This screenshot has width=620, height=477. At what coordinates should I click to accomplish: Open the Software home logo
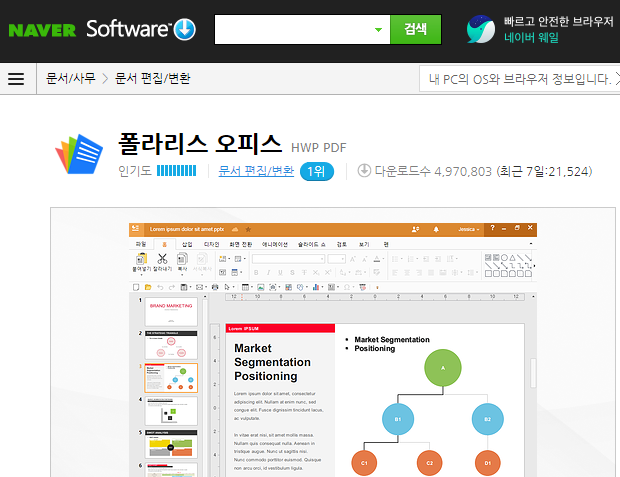click(x=129, y=29)
